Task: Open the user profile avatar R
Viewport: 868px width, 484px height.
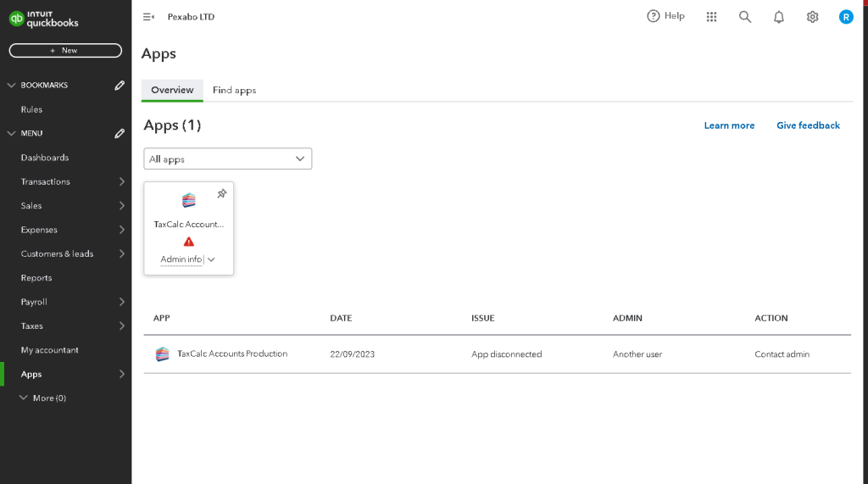Action: pos(846,17)
